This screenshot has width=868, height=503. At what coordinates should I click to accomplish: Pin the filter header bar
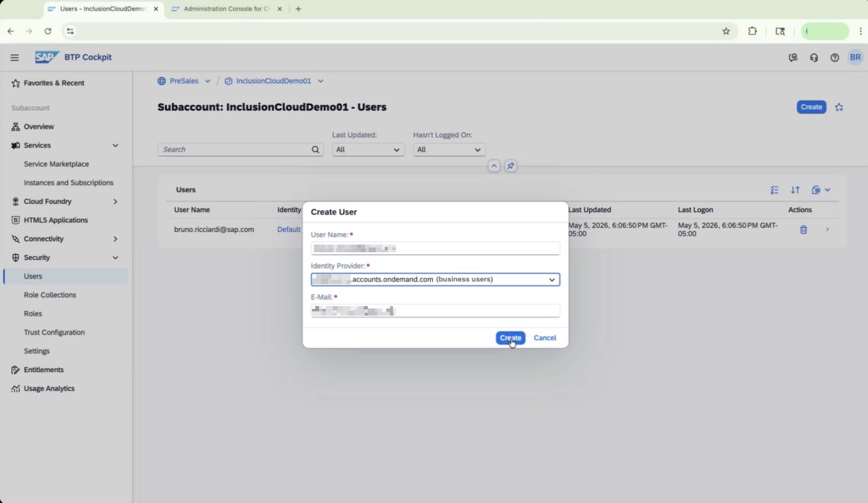511,166
